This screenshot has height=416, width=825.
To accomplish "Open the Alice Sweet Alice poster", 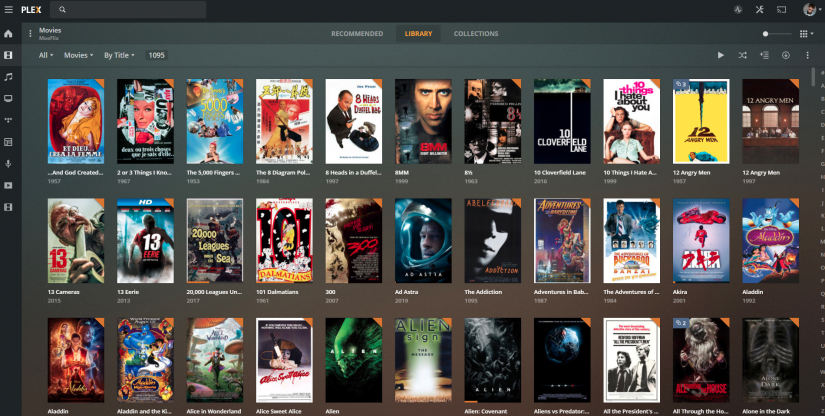I will click(284, 360).
